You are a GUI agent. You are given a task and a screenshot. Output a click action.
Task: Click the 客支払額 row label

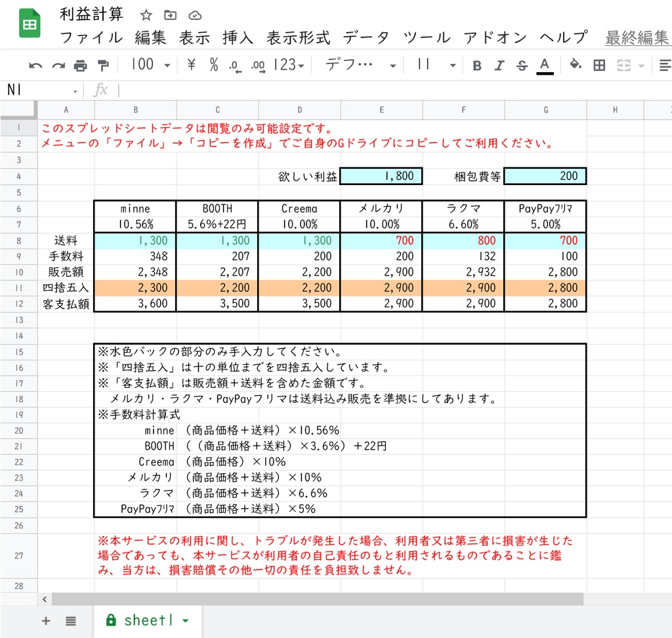(x=66, y=304)
